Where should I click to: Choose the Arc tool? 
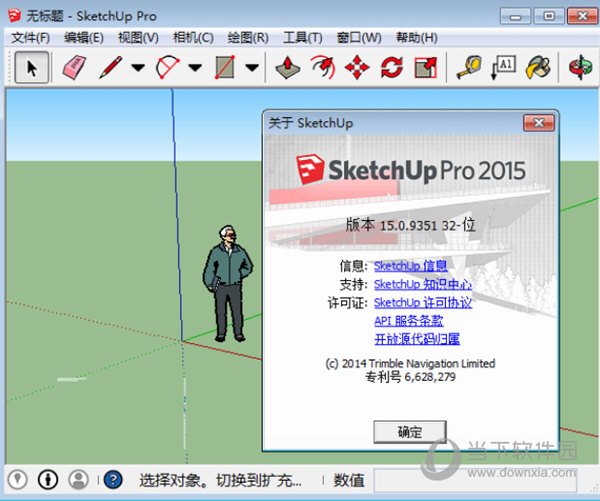tap(167, 67)
